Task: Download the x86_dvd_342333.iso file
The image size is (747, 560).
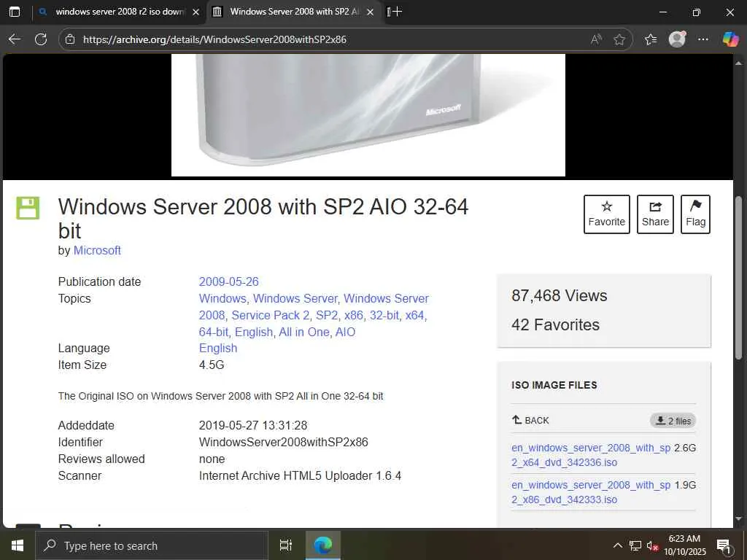Action: (x=591, y=492)
